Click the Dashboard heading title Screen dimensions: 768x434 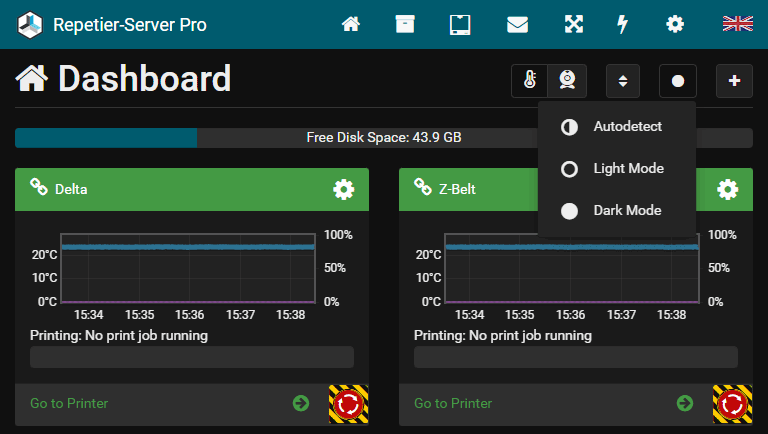coord(144,78)
